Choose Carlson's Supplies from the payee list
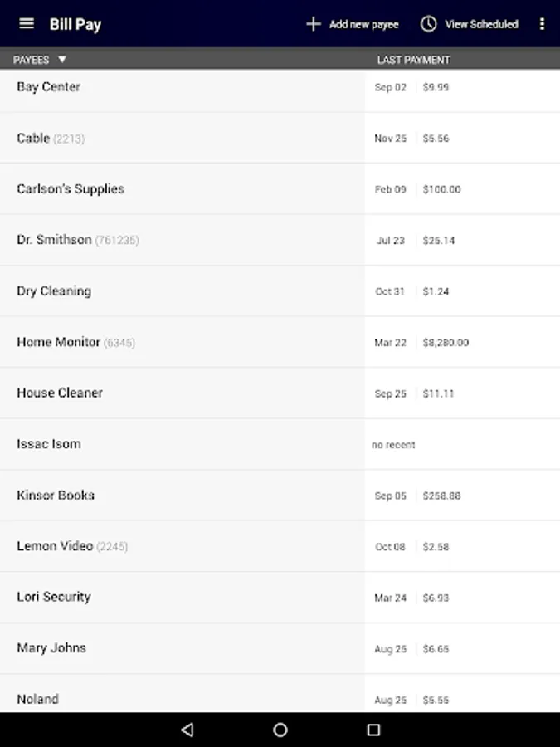560x747 pixels. pos(71,189)
